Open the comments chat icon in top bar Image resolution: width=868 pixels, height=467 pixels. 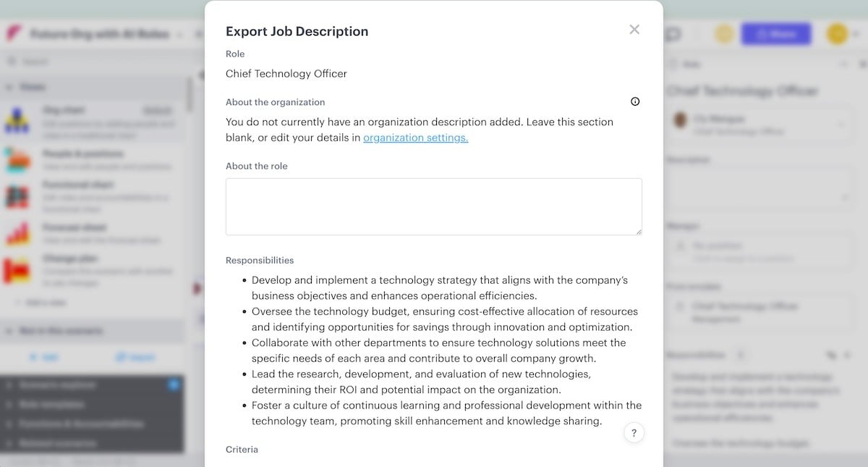(673, 34)
